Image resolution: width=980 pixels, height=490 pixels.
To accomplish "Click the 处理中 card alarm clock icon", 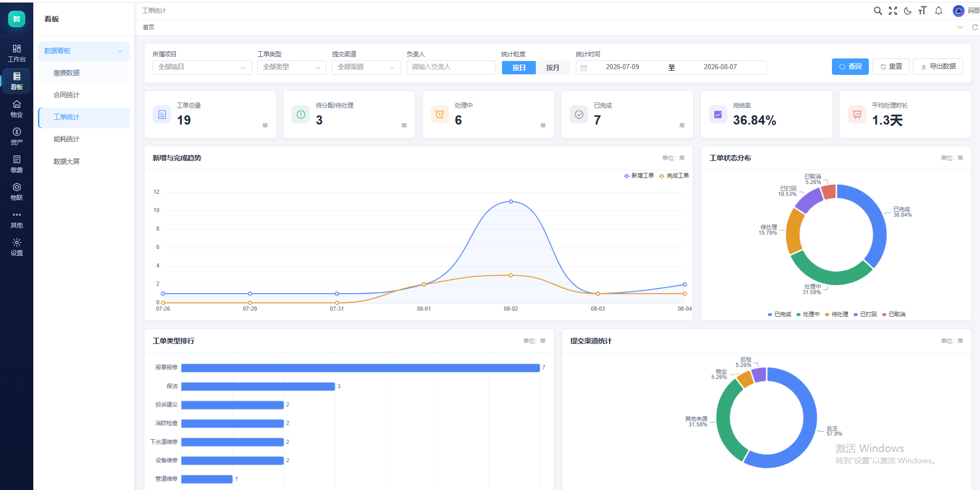I will pyautogui.click(x=440, y=114).
